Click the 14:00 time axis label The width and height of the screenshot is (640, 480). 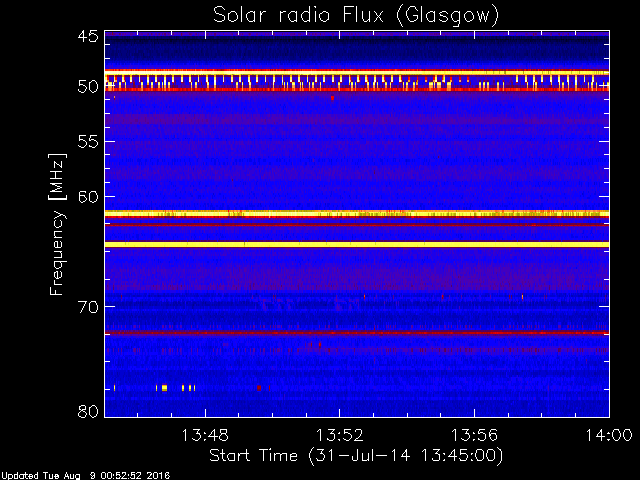pyautogui.click(x=609, y=435)
